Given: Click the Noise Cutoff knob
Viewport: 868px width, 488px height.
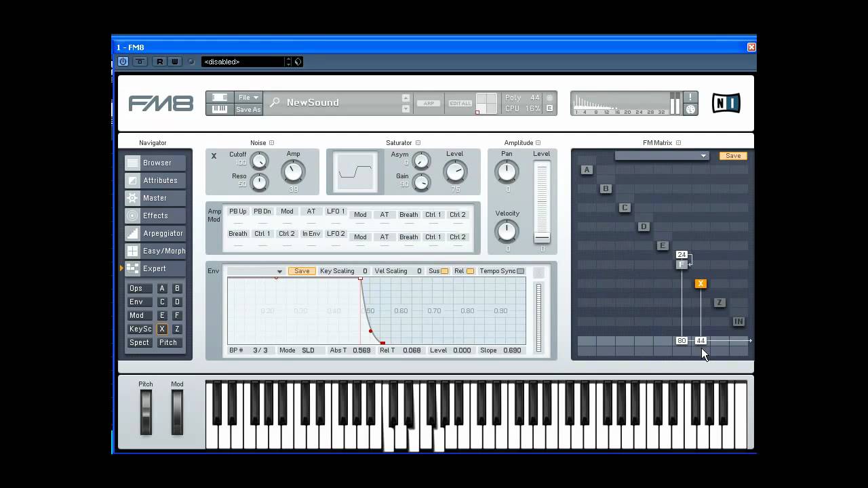Looking at the screenshot, I should (x=259, y=161).
